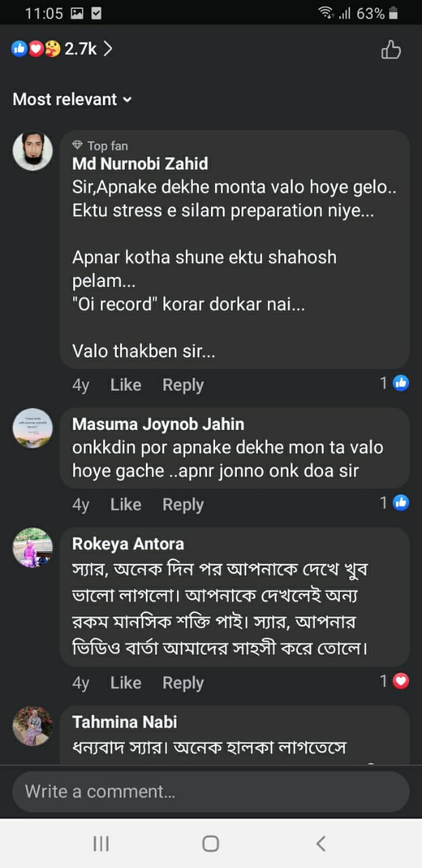The width and height of the screenshot is (422, 868).
Task: Focus the Write a comment field
Action: pos(210,791)
